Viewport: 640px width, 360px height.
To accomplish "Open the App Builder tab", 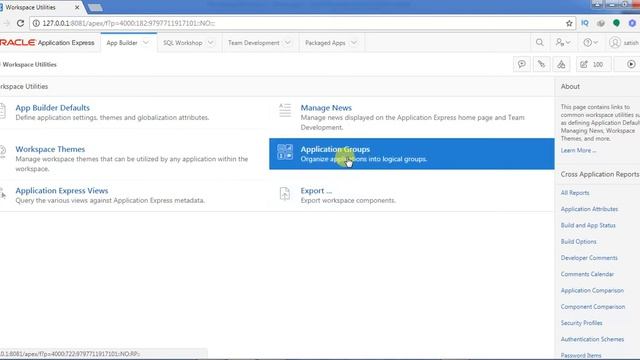I will coord(122,42).
